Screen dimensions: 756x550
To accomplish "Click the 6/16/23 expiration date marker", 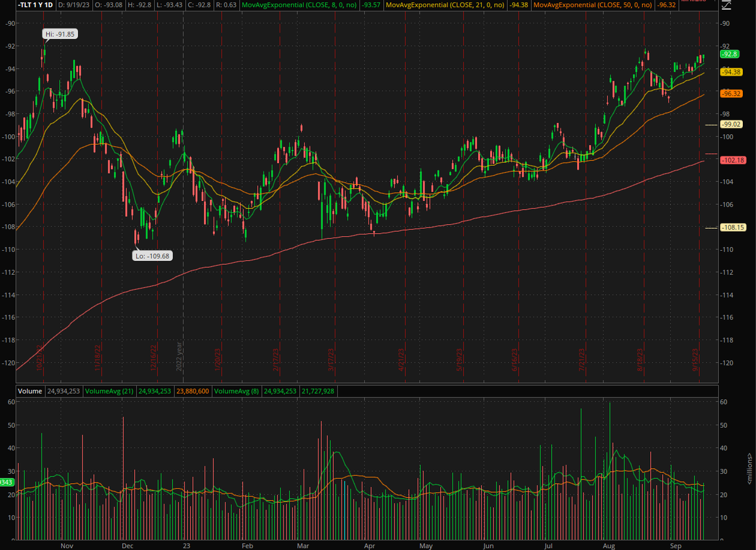I will click(x=514, y=360).
